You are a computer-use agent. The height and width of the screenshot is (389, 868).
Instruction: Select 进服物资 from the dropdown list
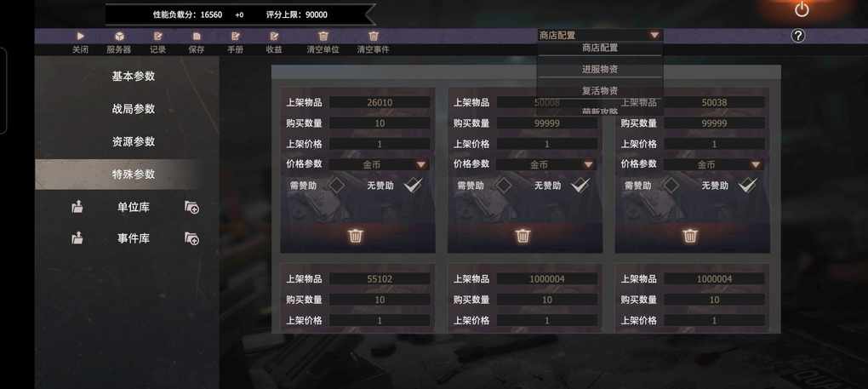tap(600, 69)
